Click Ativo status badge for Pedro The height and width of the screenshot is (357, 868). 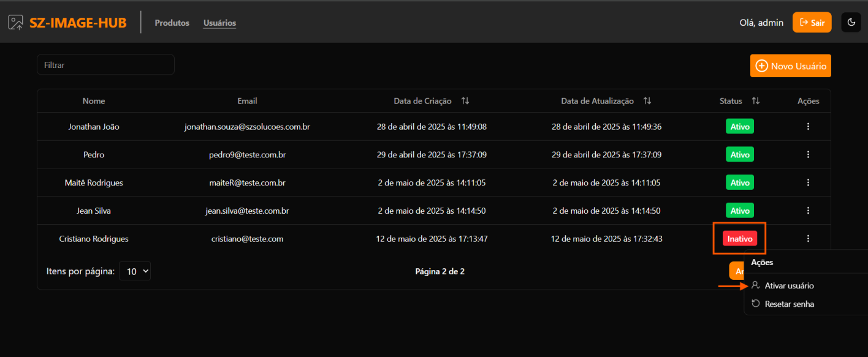[739, 155]
